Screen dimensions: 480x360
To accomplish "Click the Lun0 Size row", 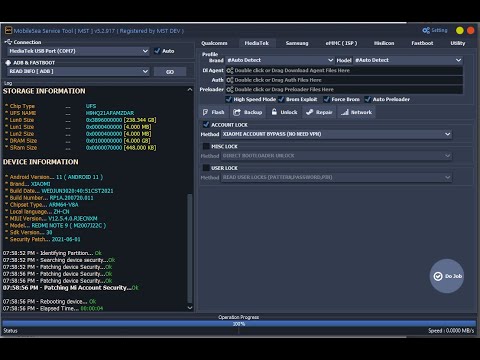I will (x=80, y=120).
